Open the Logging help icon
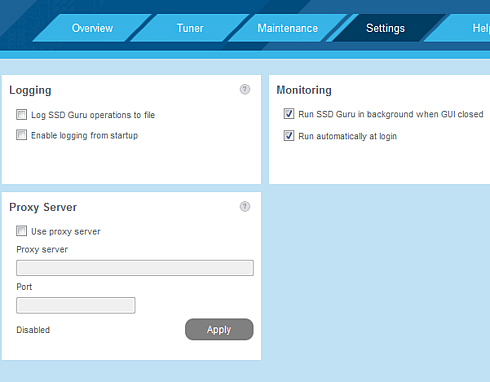Image resolution: width=490 pixels, height=382 pixels. pos(245,89)
